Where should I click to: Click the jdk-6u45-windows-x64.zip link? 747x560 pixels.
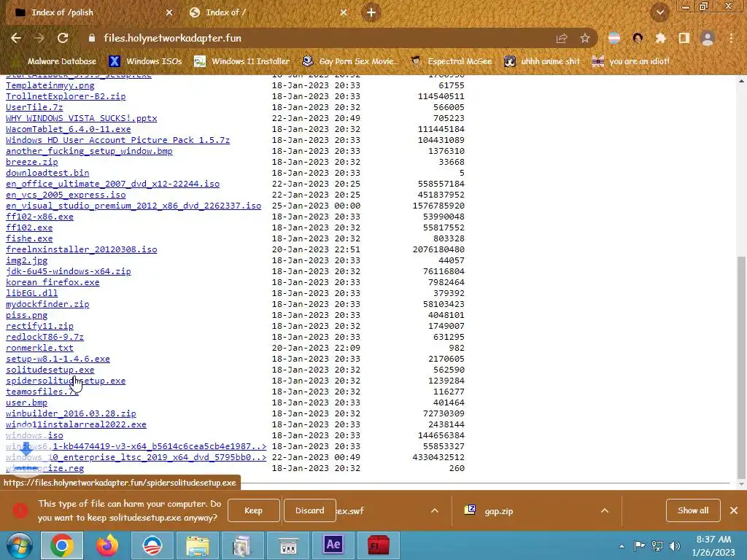68,272
